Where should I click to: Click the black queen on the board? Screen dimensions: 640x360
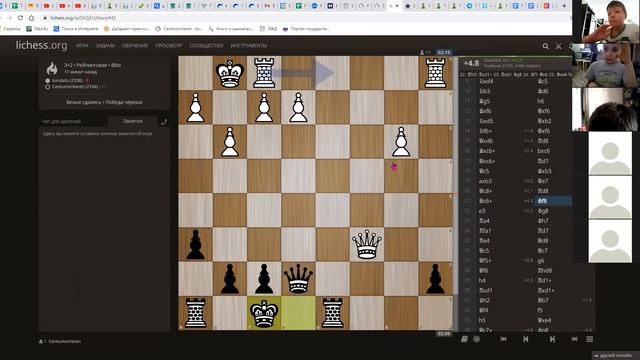(298, 279)
